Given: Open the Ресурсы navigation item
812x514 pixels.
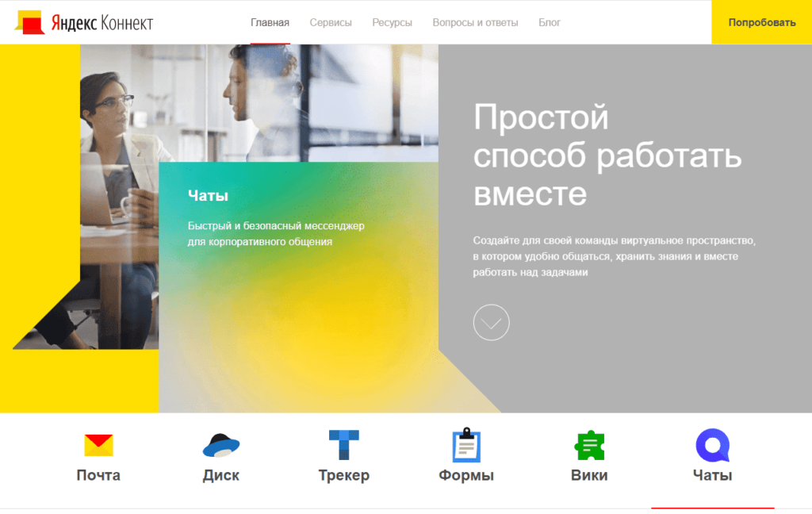Looking at the screenshot, I should pos(392,22).
